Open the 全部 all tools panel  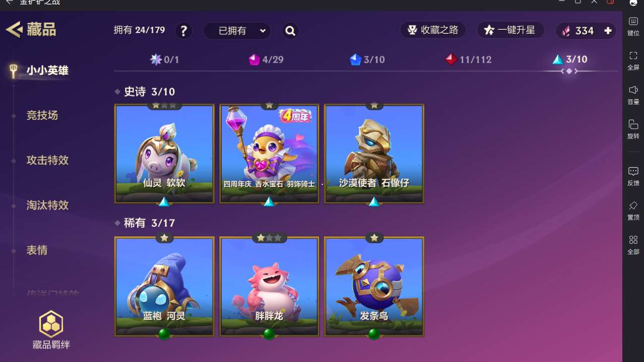coord(633,245)
